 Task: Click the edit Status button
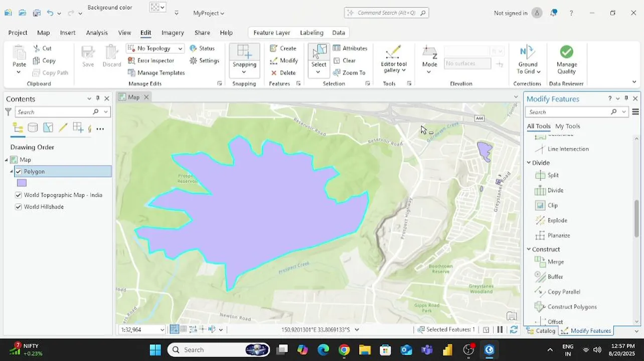(x=202, y=48)
